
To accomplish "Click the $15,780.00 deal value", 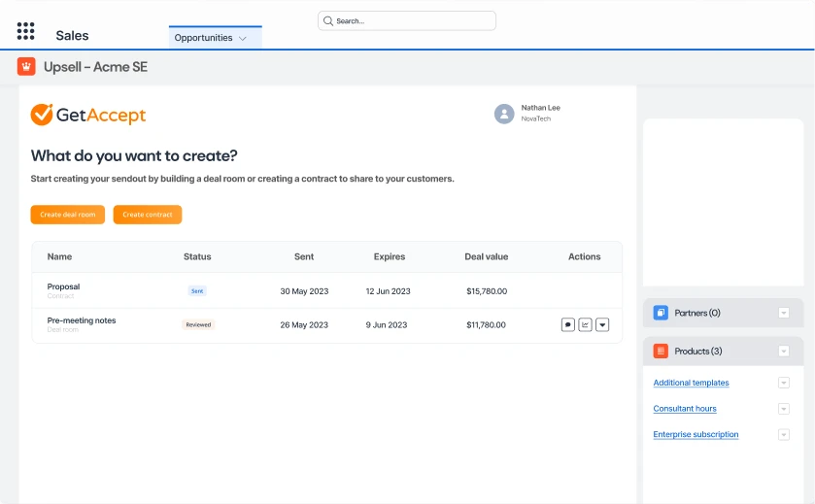I will (x=487, y=291).
